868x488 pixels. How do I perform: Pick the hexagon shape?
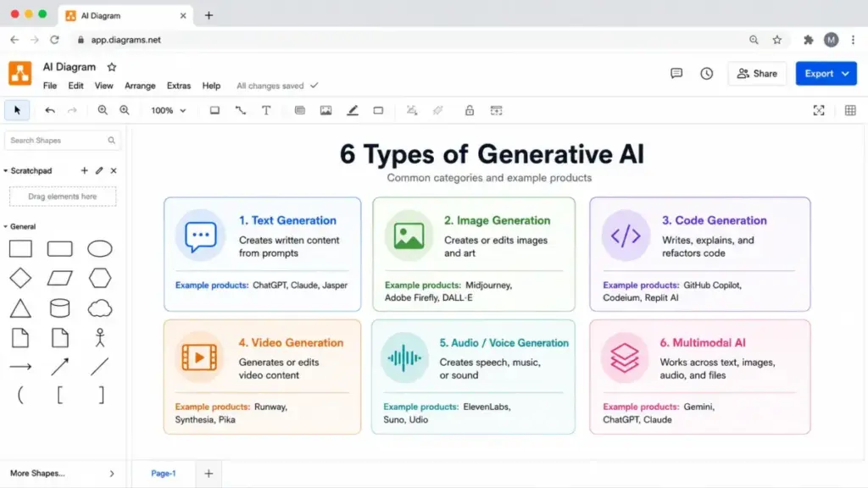[x=100, y=278]
